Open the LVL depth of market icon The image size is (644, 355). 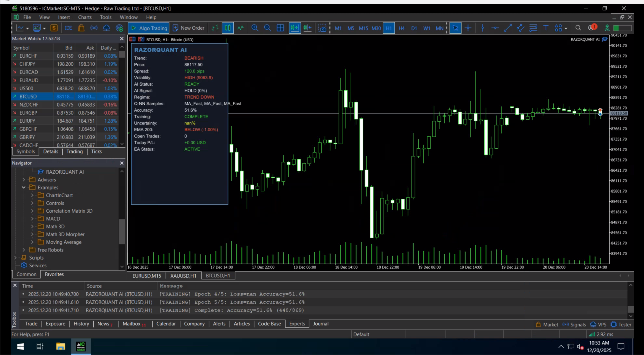tap(607, 28)
